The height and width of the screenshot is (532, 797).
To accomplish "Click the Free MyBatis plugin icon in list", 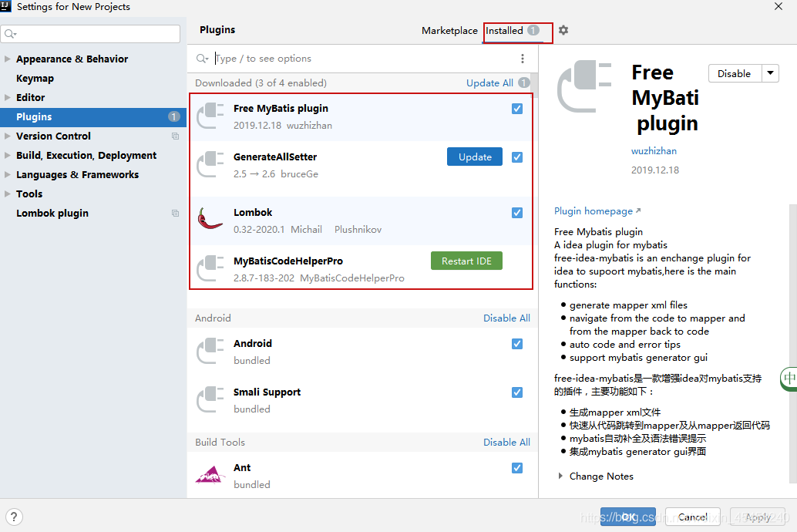I will pyautogui.click(x=210, y=116).
